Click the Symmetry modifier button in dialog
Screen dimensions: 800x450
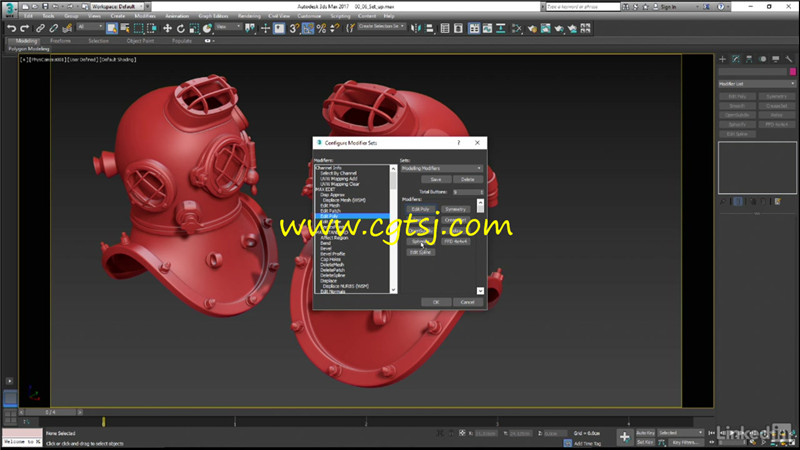point(456,209)
